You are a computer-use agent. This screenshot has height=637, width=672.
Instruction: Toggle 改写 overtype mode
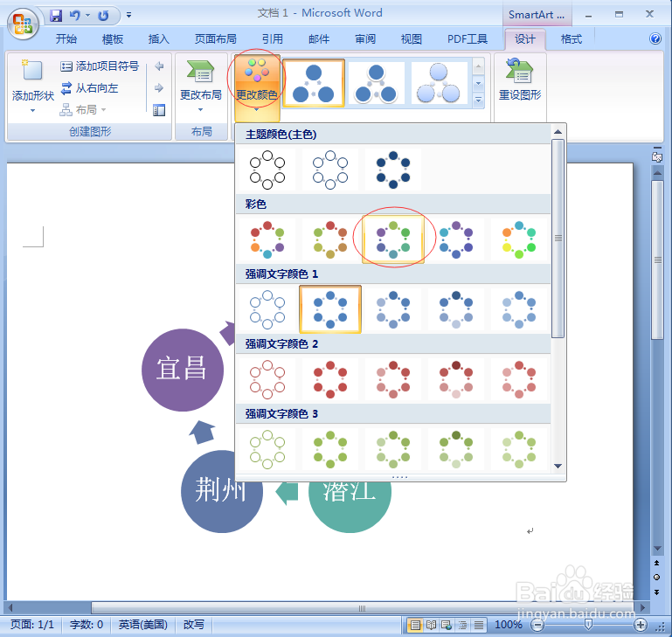tap(194, 625)
